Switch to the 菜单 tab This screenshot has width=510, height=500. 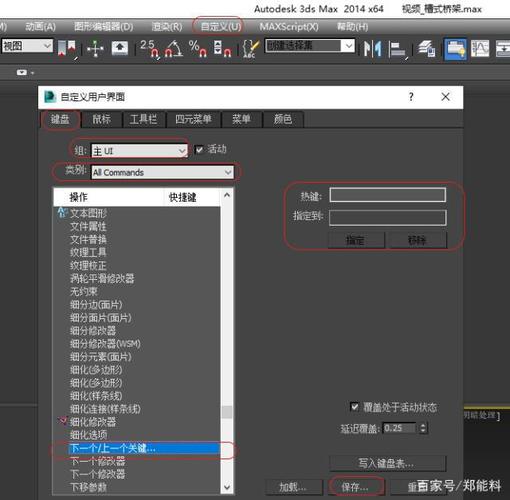(x=242, y=119)
